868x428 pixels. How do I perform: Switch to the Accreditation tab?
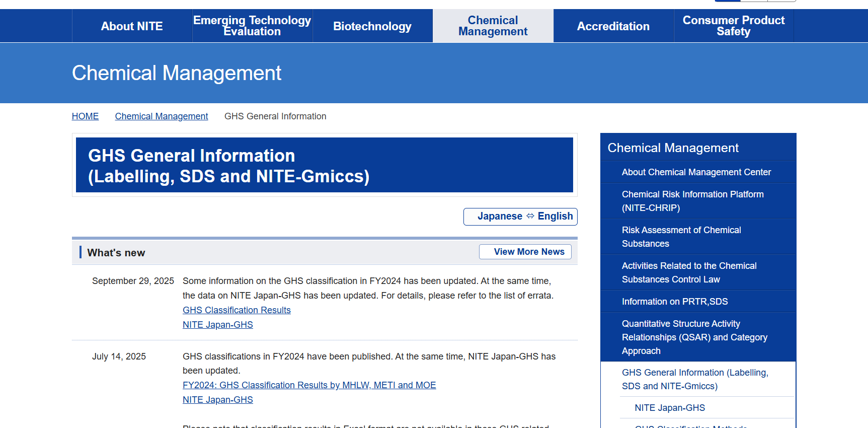[613, 26]
